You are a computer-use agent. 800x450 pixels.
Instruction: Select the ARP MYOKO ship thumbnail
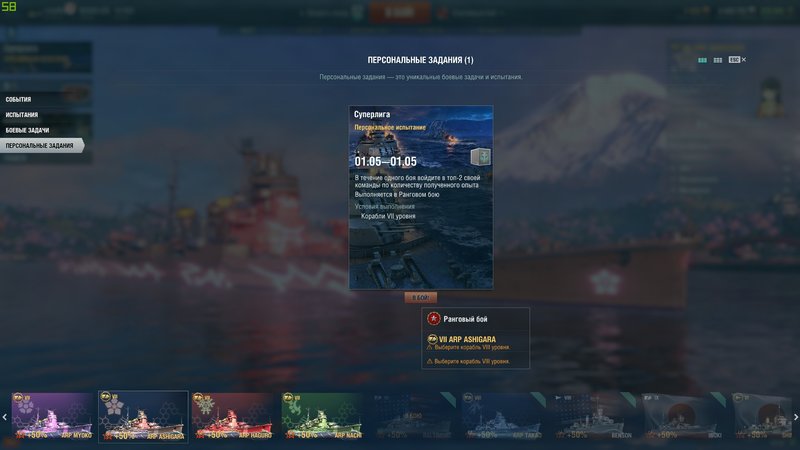(x=53, y=416)
